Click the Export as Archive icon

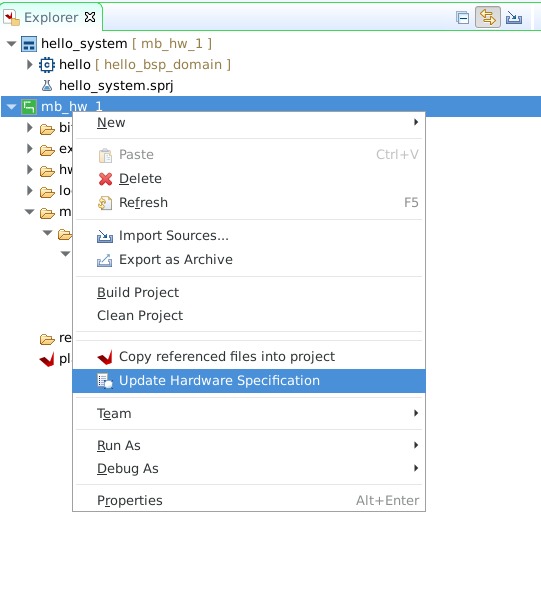104,260
